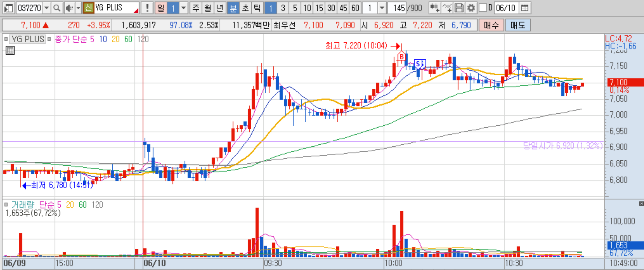Select the 45 minute interval tab

[343, 8]
